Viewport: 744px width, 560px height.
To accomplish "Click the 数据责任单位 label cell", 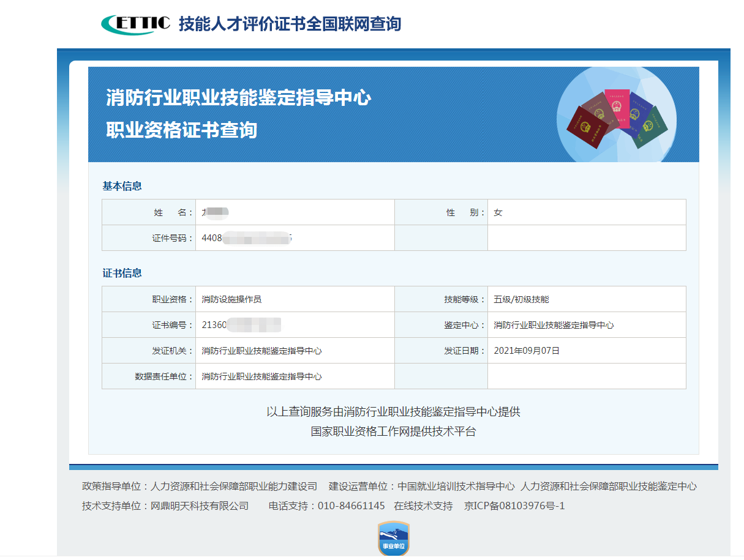I will click(149, 376).
